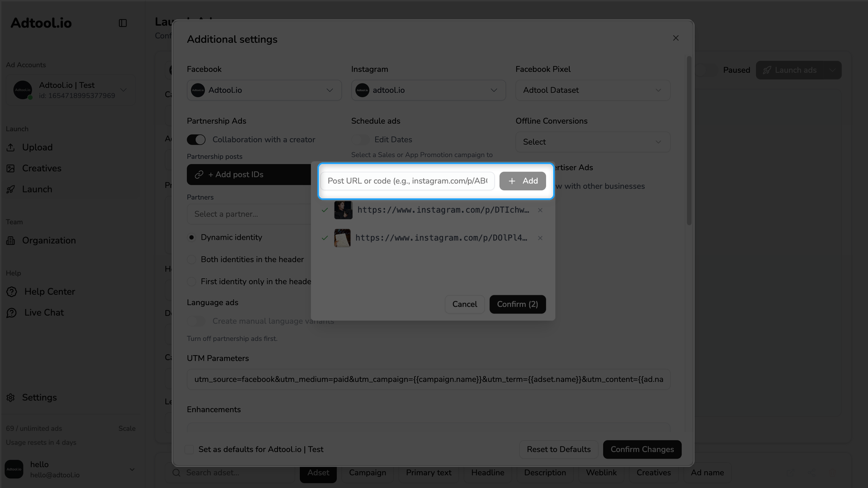The height and width of the screenshot is (488, 868).
Task: Open the Launch ads dropdown arrow
Action: coord(832,70)
